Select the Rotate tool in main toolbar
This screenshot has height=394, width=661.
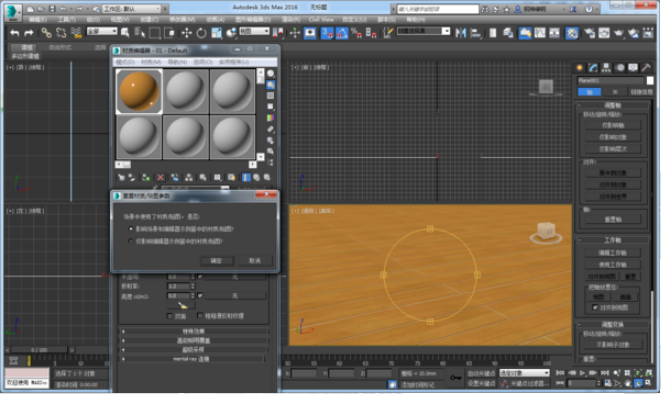coord(202,33)
